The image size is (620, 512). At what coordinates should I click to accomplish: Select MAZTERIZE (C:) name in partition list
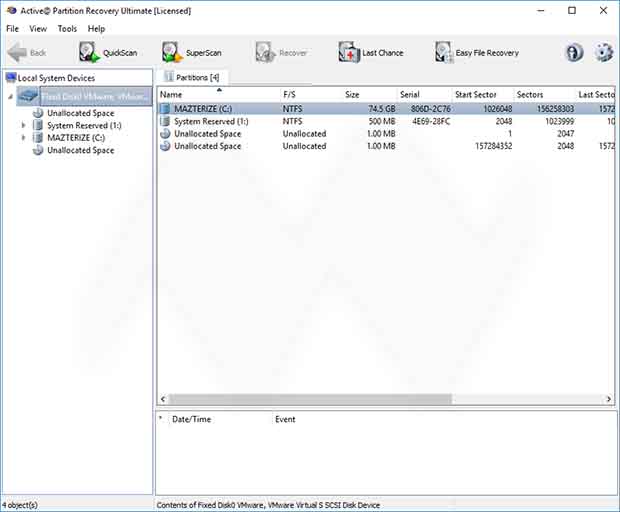(x=203, y=108)
